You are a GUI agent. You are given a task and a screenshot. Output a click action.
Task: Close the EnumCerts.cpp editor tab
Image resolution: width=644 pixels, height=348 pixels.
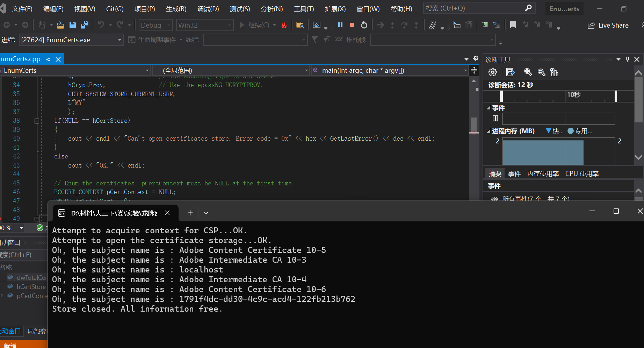(58, 59)
